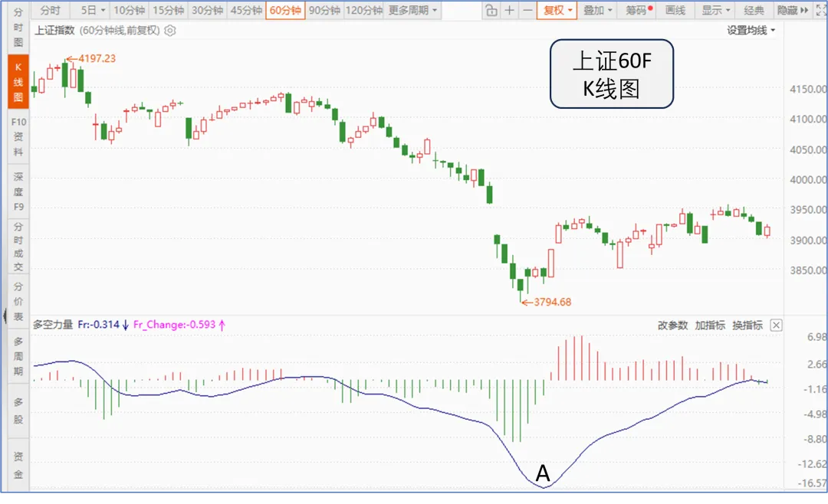
Task: Select the 60分钟 period
Action: (x=285, y=10)
